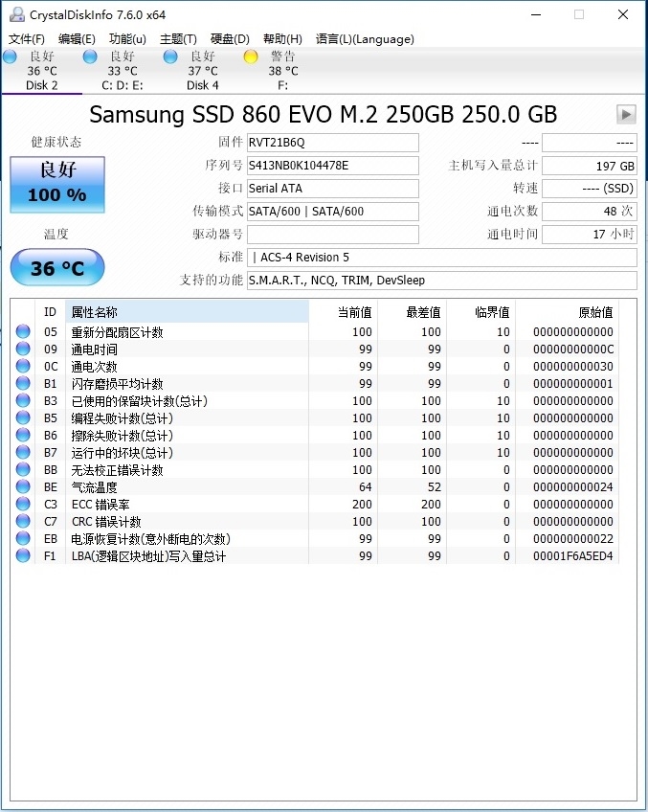Open the 文件(F) menu
Screen dimensions: 648x812
pos(27,39)
